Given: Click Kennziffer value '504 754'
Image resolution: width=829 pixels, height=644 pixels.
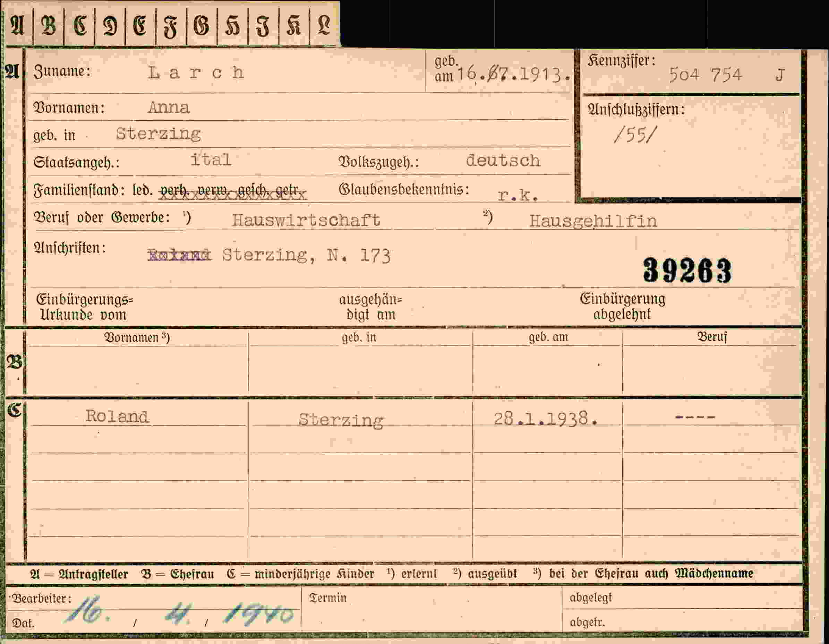Looking at the screenshot, I should pos(705,75).
